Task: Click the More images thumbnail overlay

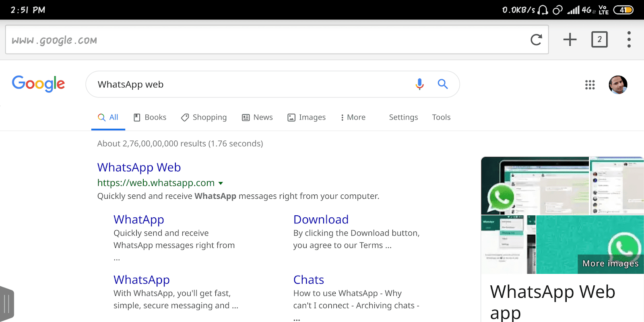Action: (x=610, y=264)
